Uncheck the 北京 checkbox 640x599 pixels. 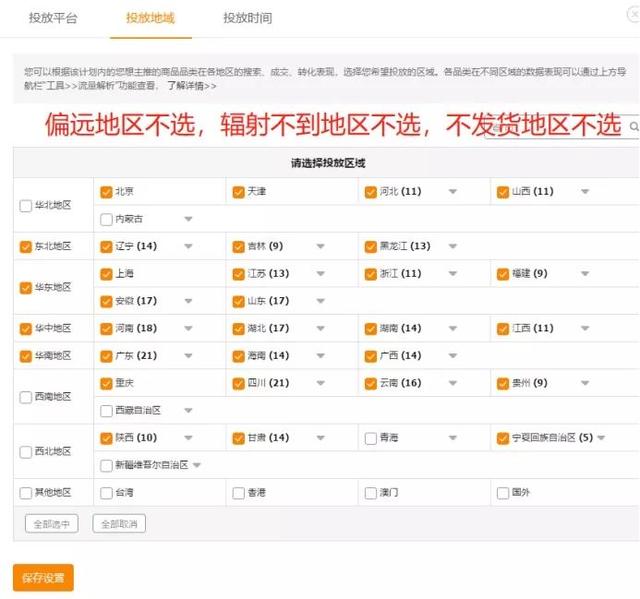[x=106, y=192]
